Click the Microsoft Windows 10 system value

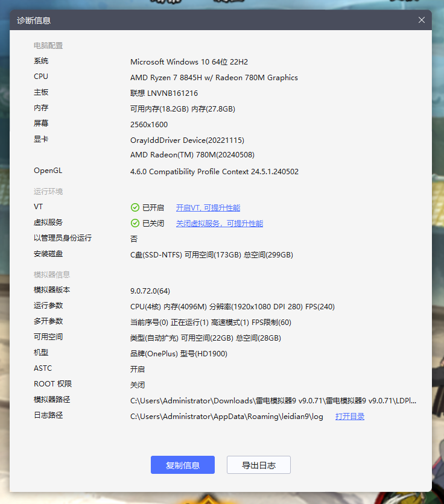point(189,61)
